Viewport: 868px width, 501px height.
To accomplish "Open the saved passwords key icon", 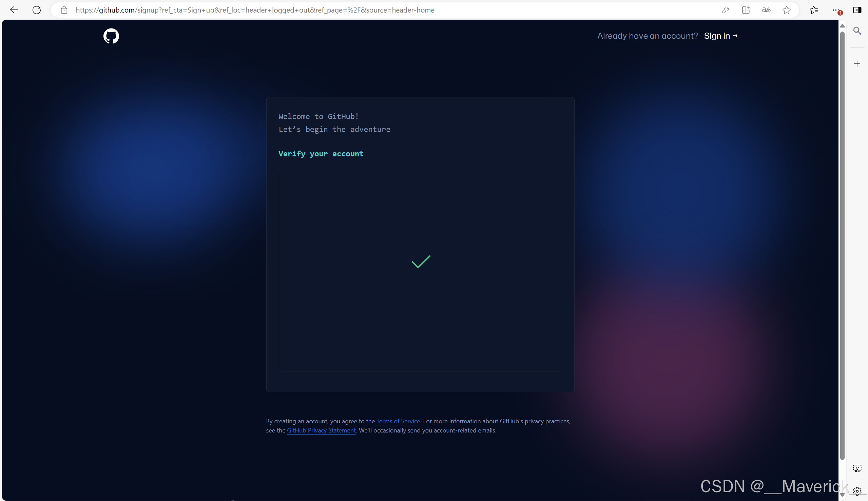I will [x=725, y=10].
